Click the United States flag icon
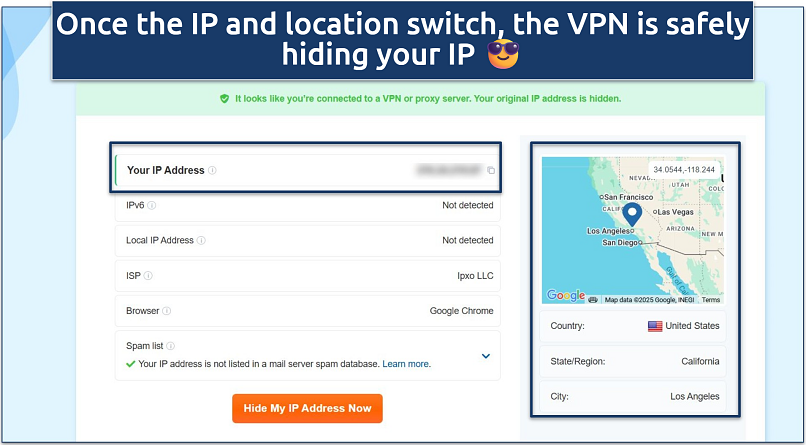 tap(655, 326)
